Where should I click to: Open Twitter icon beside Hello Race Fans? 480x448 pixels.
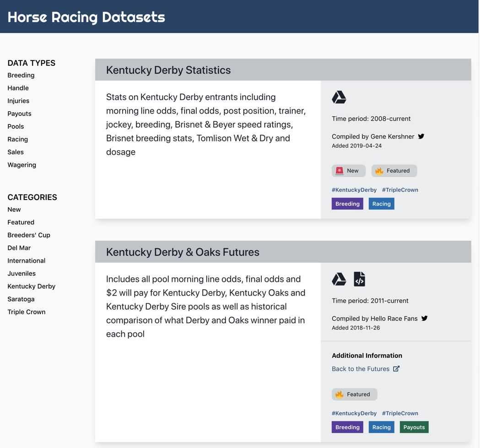pos(424,318)
